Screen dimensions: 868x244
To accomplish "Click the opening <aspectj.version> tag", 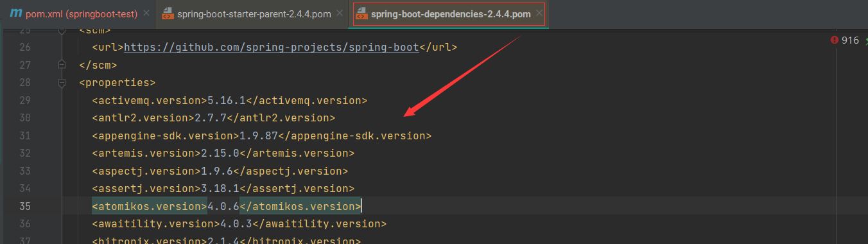I will [146, 171].
